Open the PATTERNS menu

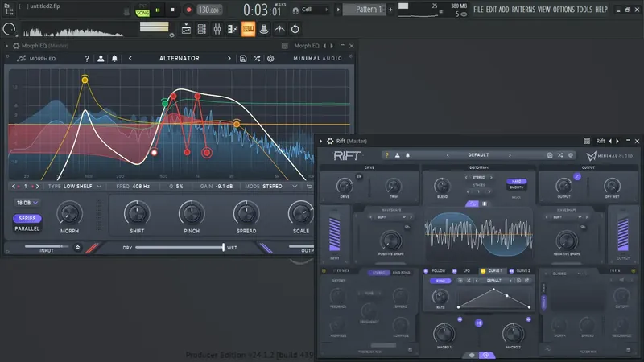tap(522, 10)
